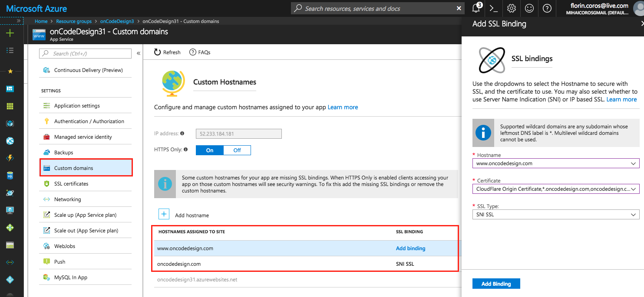Click the feedback smiley icon
Viewport: 644px width, 297px height.
529,8
